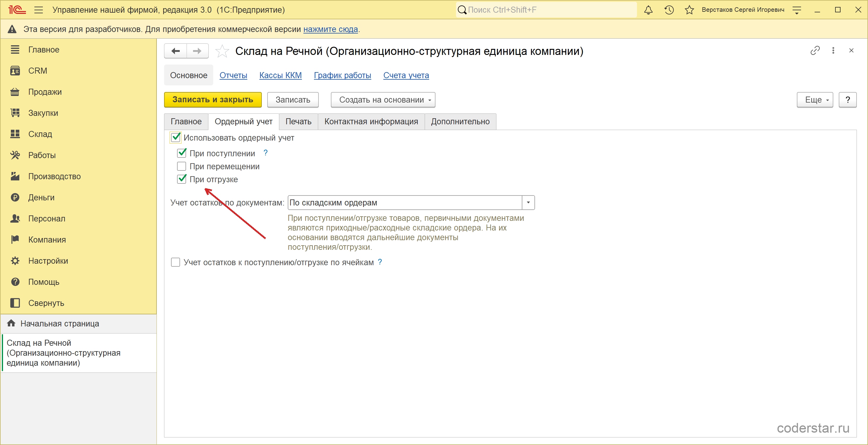Add this form to favorites star

click(222, 51)
